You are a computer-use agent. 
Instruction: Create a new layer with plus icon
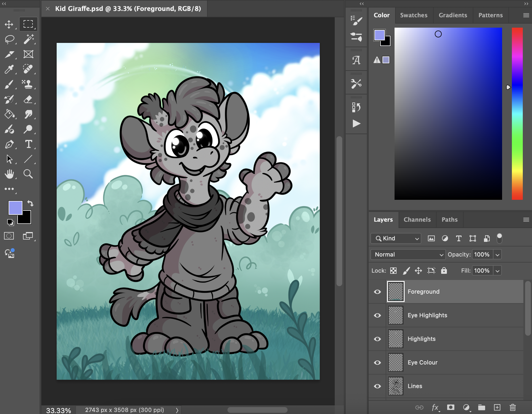pos(497,407)
